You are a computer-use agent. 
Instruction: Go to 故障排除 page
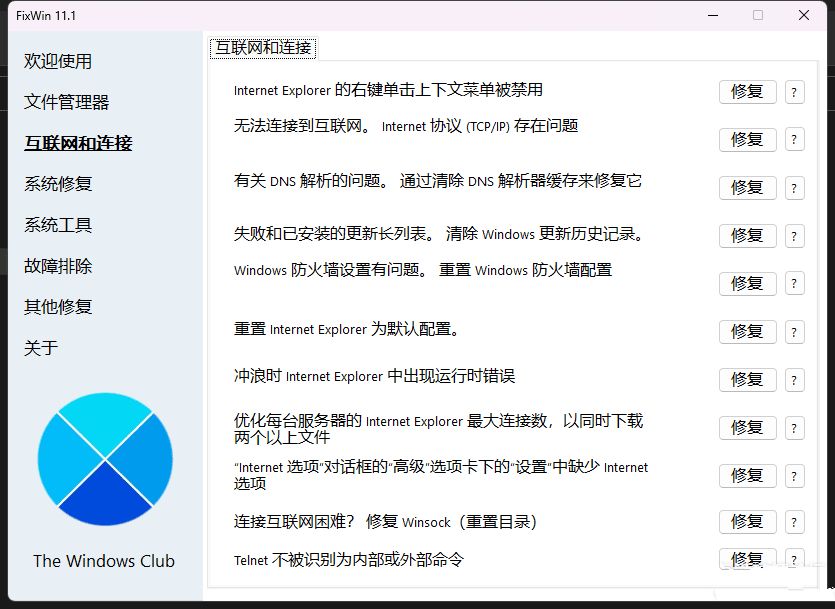[x=58, y=266]
